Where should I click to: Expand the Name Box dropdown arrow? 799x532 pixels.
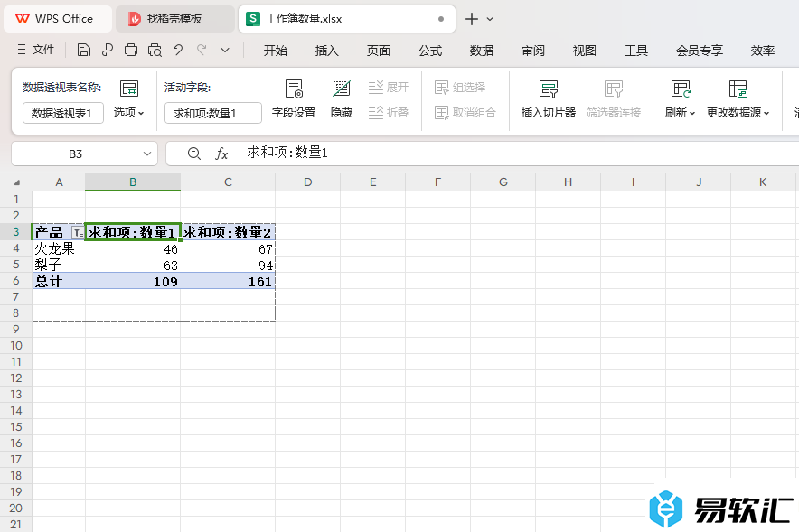point(147,154)
